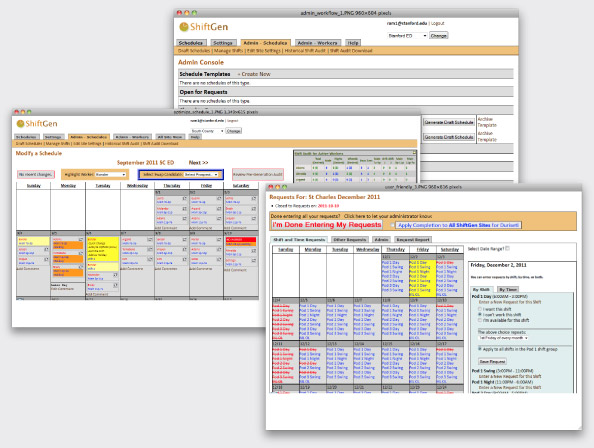Screen dimensions: 594x448
Task: Open Draft Schedules link in Modify Schedule window
Action: [x=29, y=144]
